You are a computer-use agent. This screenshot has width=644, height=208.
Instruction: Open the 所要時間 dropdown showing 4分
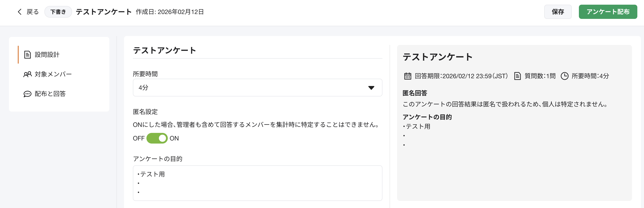click(257, 88)
